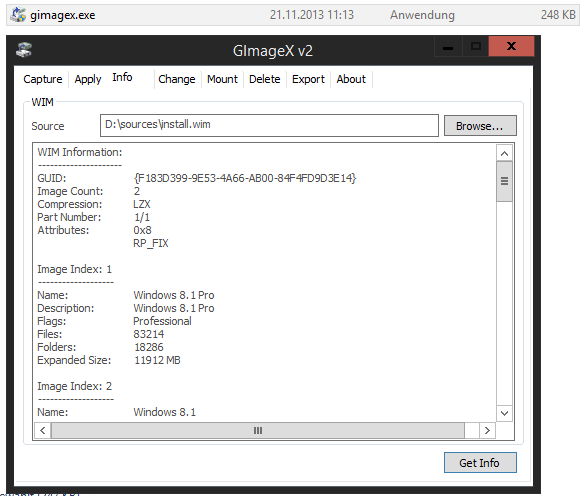585x496 pixels.
Task: Click the 18286 folders value
Action: coord(148,347)
